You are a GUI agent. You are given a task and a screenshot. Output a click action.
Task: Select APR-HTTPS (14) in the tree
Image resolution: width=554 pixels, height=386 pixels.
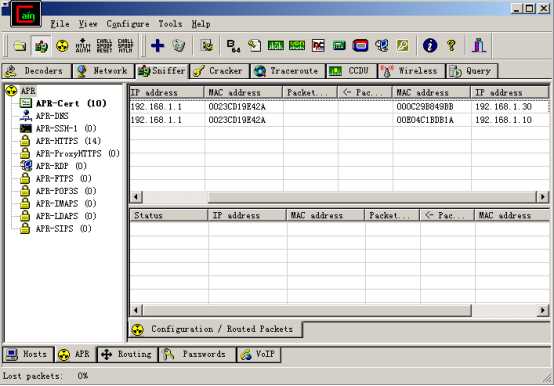click(x=68, y=141)
